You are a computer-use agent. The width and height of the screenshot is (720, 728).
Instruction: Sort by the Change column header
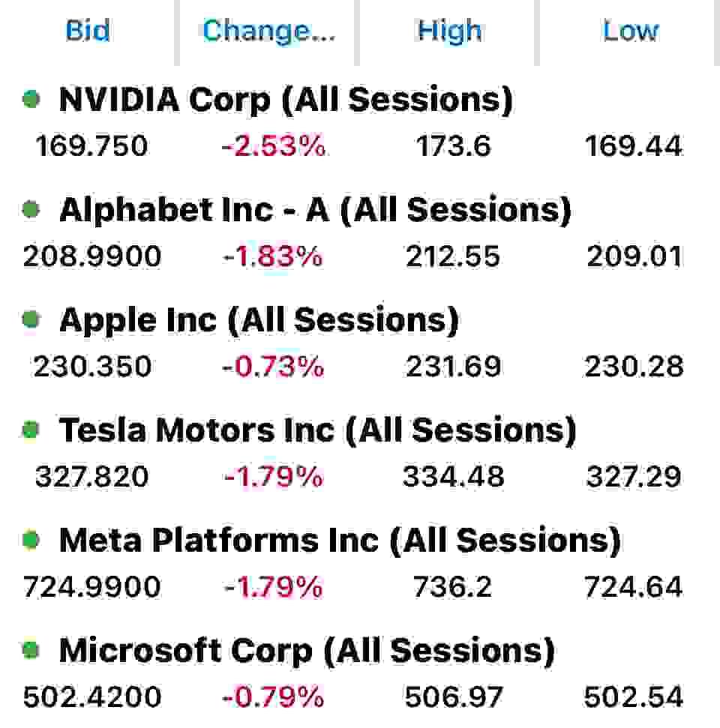(x=269, y=31)
